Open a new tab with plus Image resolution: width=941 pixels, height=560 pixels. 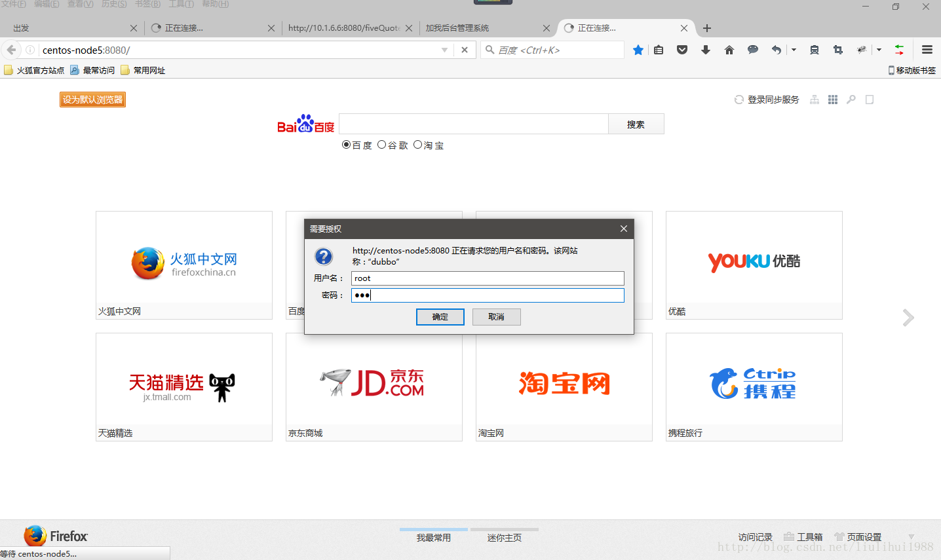(707, 28)
